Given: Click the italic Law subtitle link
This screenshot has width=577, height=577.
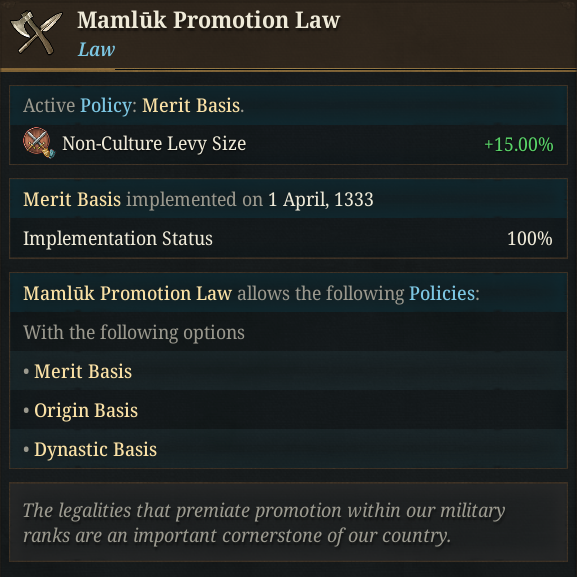Looking at the screenshot, I should click(x=96, y=49).
